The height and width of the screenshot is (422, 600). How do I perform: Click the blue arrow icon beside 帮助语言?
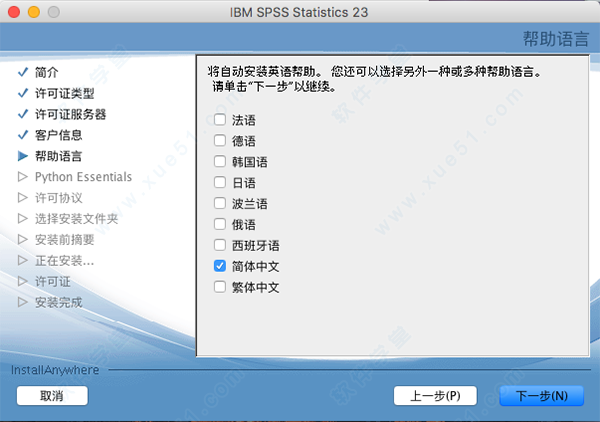(x=23, y=156)
